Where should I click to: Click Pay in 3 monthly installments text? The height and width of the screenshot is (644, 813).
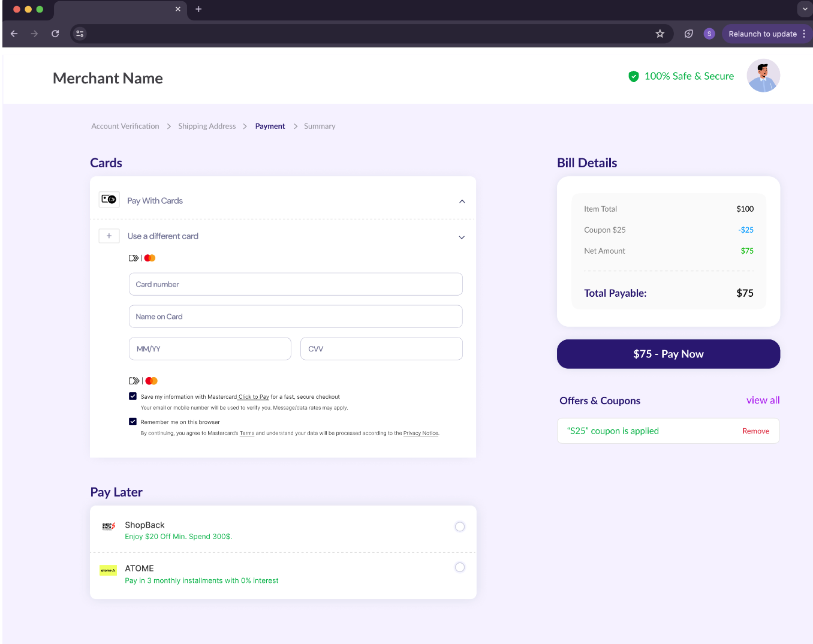point(201,580)
